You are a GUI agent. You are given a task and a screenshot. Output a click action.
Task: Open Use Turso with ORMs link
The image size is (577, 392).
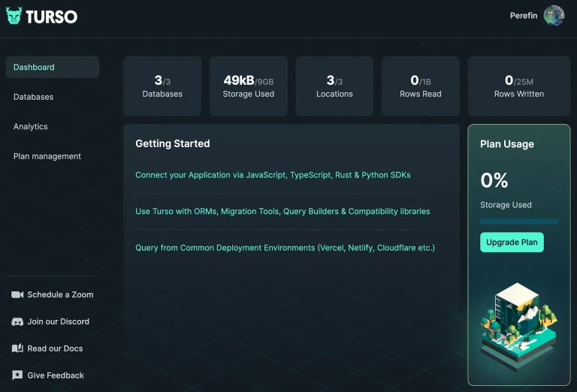click(x=282, y=212)
